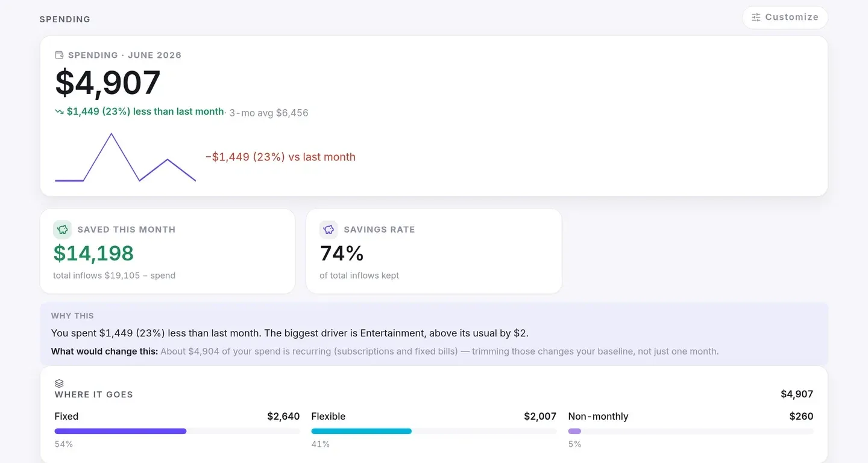Click 'What would change this:' bold label
The width and height of the screenshot is (868, 463).
click(105, 351)
